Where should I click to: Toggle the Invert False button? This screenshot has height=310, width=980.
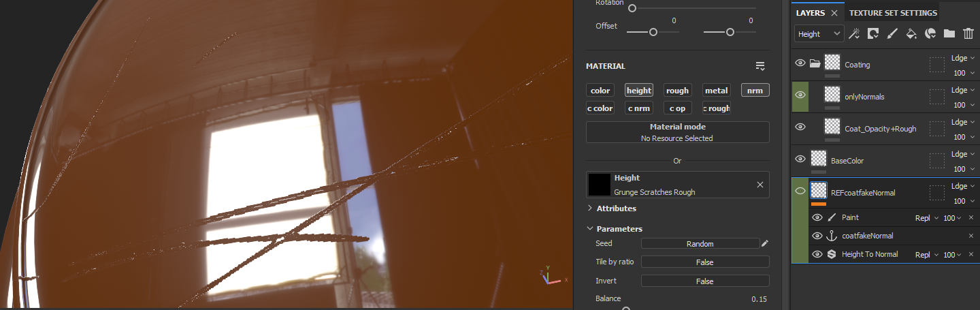tap(705, 281)
